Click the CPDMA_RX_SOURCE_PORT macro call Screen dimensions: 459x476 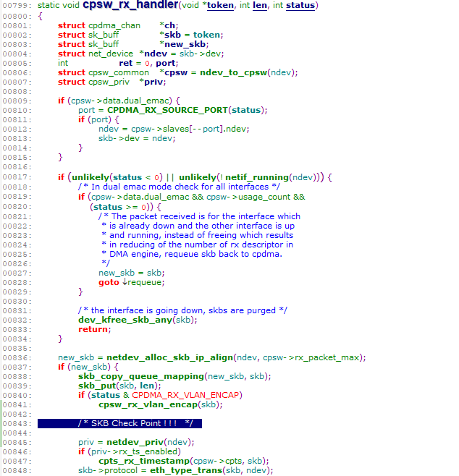pos(167,110)
